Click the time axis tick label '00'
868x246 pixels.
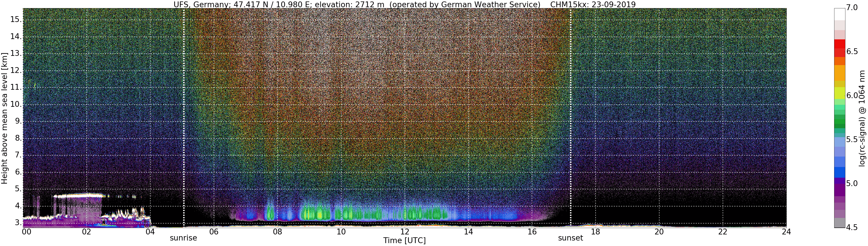[x=26, y=232]
